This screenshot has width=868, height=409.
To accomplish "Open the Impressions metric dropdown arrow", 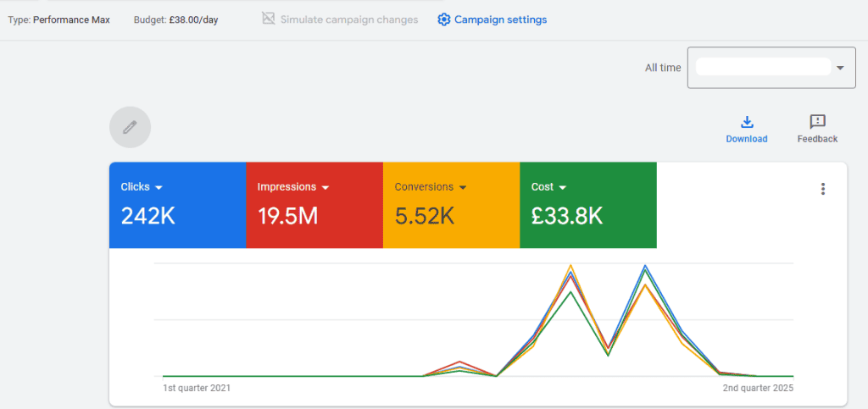I will point(325,187).
